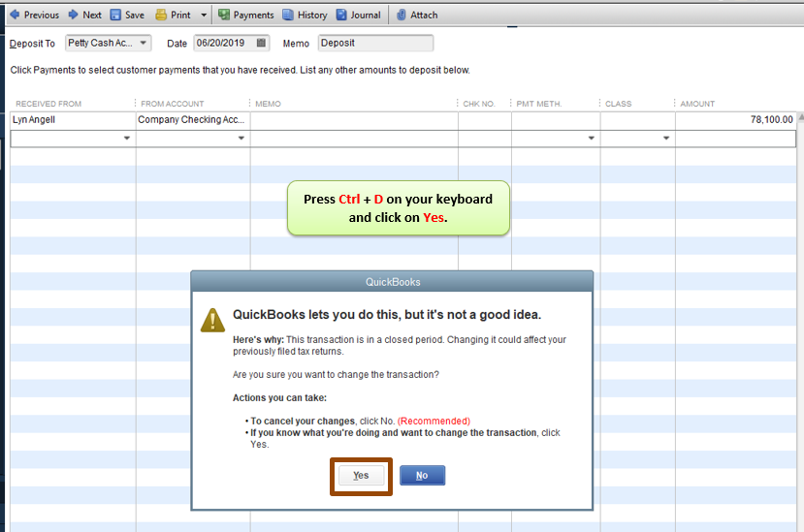This screenshot has width=804, height=532.
Task: Open the Payments icon in toolbar
Action: tap(224, 15)
